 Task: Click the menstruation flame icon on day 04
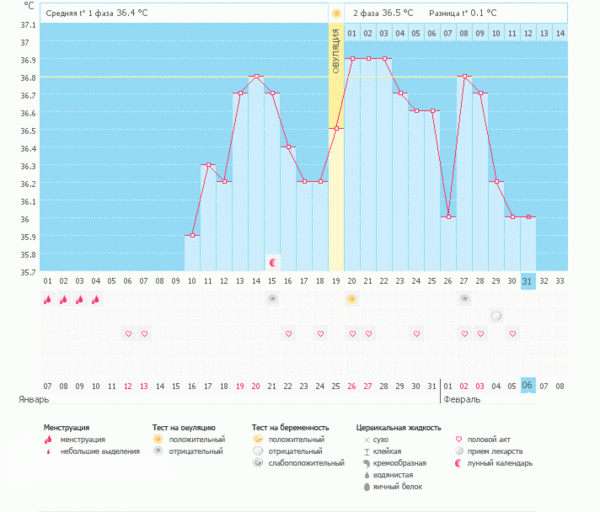96,299
